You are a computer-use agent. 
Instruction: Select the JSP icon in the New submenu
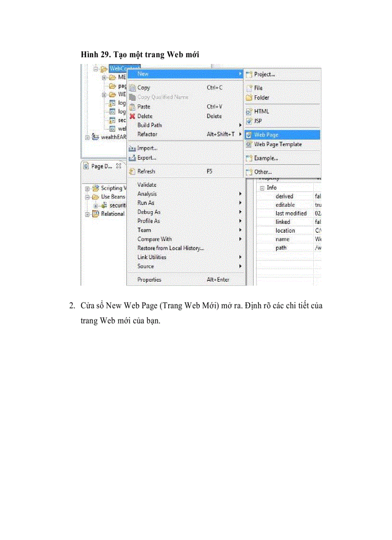tap(248, 120)
